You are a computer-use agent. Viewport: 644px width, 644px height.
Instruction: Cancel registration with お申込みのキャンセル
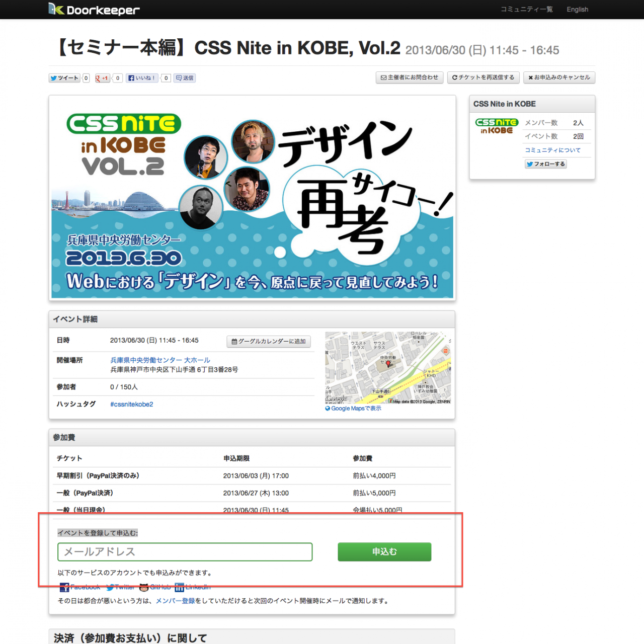pos(559,77)
